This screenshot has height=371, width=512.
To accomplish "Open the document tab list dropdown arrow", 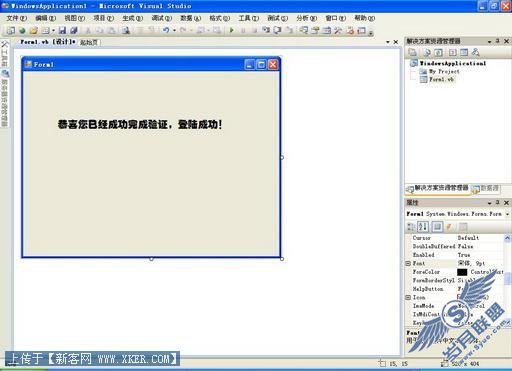I will [x=388, y=42].
